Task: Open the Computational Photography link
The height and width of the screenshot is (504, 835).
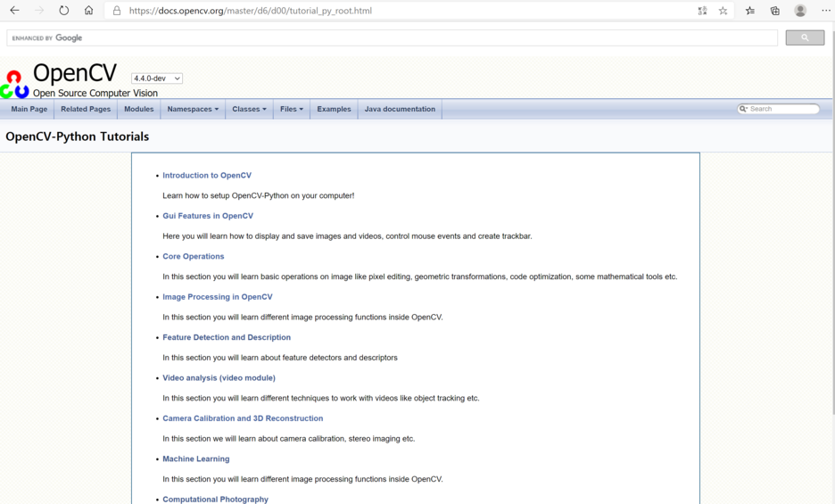Action: pos(215,500)
